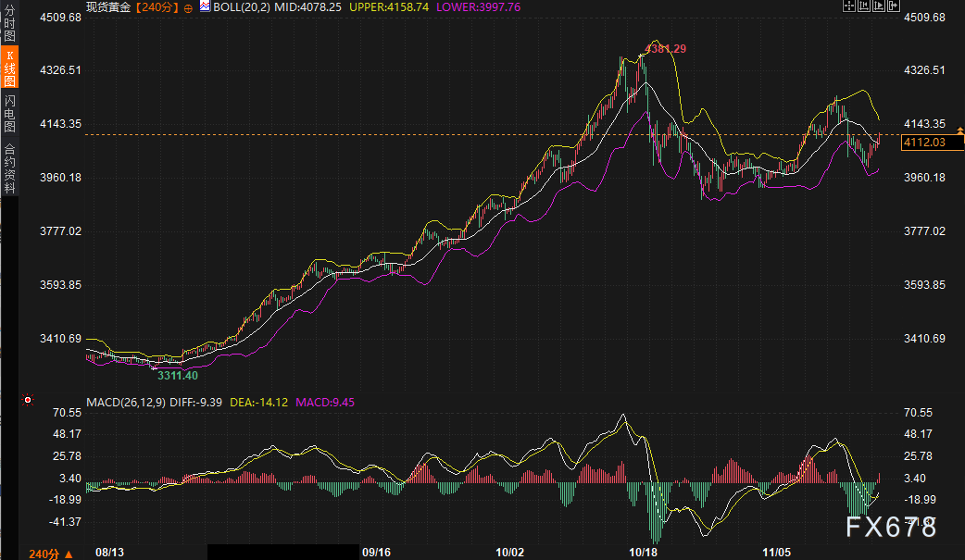This screenshot has width=965, height=560.
Task: Click the red sun marker icon above MACD
Action: point(28,400)
